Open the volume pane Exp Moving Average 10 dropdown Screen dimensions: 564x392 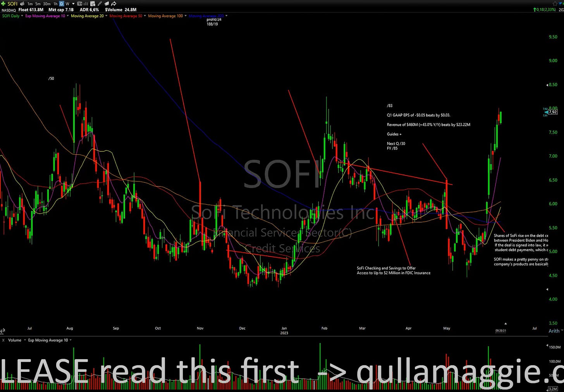pyautogui.click(x=70, y=340)
